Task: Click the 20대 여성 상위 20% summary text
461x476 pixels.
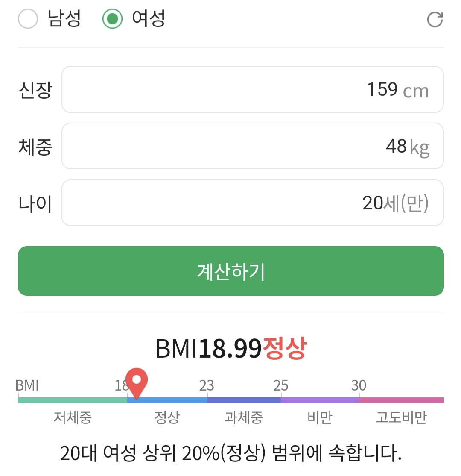Action: click(x=230, y=454)
